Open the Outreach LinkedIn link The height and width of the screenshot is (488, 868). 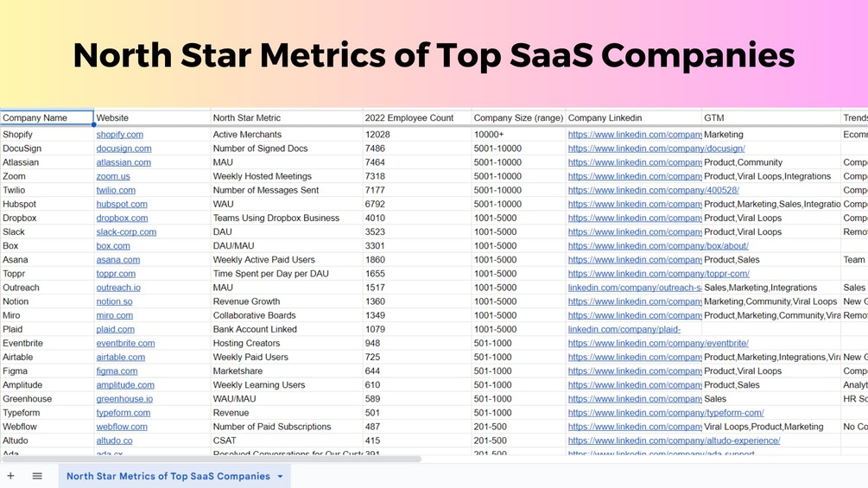click(x=635, y=288)
